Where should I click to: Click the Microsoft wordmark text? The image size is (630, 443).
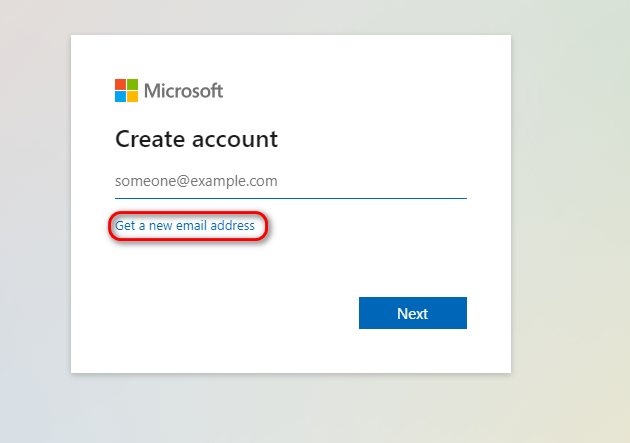(184, 91)
